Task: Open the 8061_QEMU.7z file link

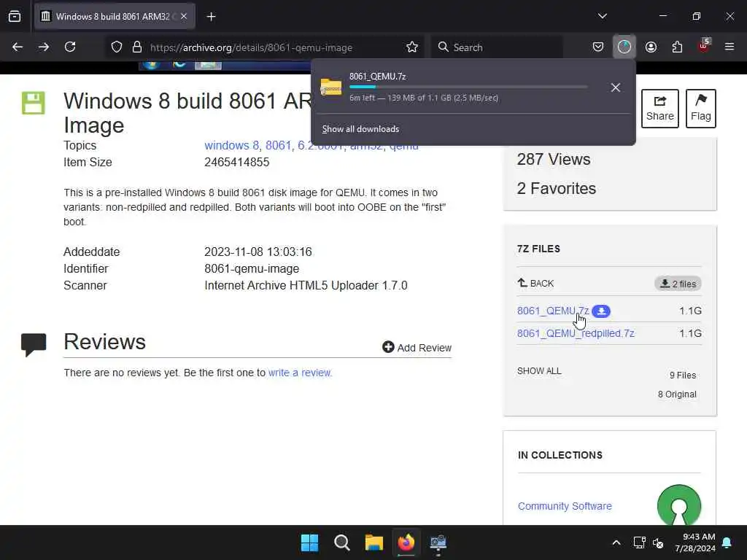Action: pyautogui.click(x=553, y=311)
